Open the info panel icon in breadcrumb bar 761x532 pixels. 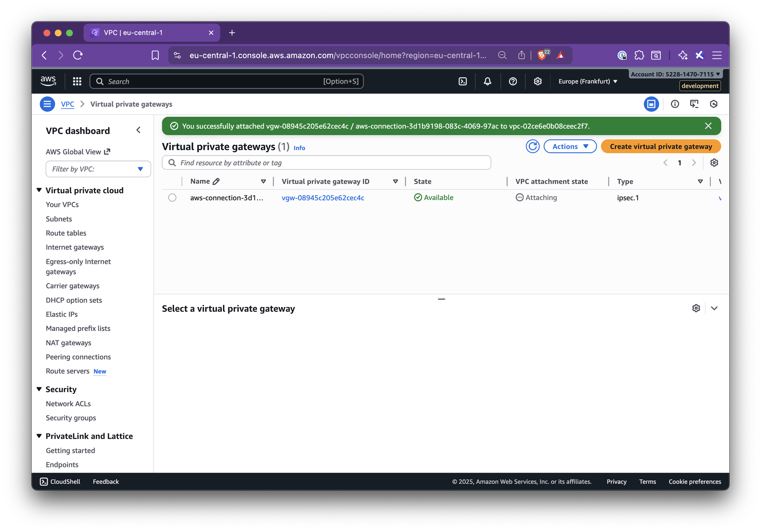coord(675,104)
